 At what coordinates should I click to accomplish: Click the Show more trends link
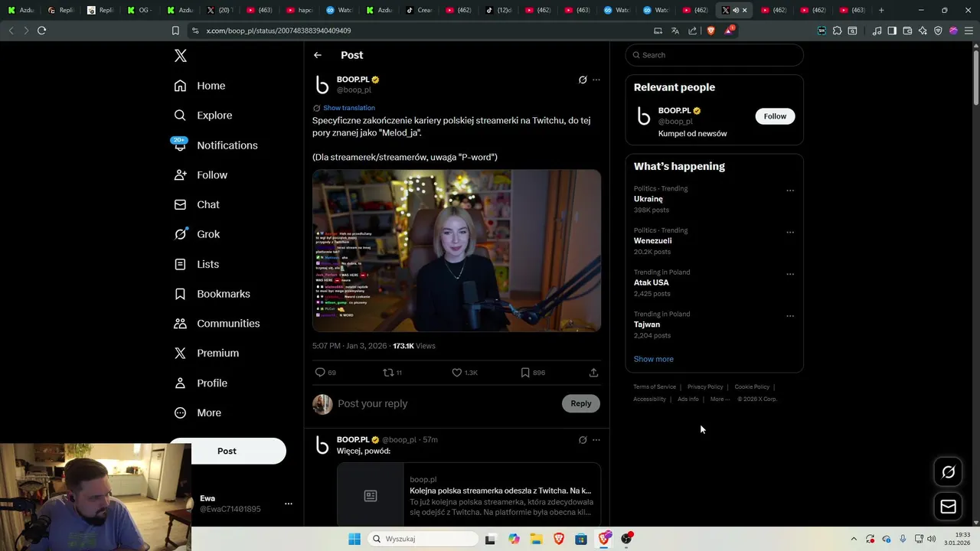click(654, 359)
